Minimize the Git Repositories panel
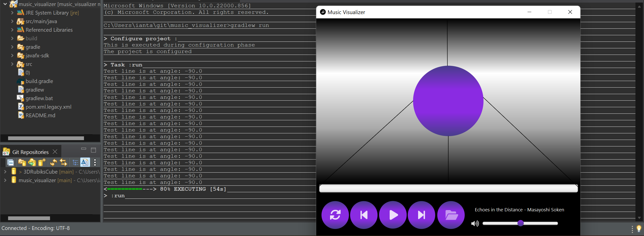644x236 pixels. (x=84, y=149)
